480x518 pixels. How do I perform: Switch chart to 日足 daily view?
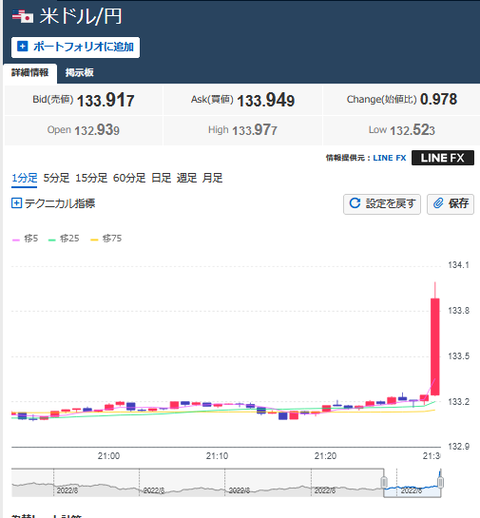tap(161, 178)
